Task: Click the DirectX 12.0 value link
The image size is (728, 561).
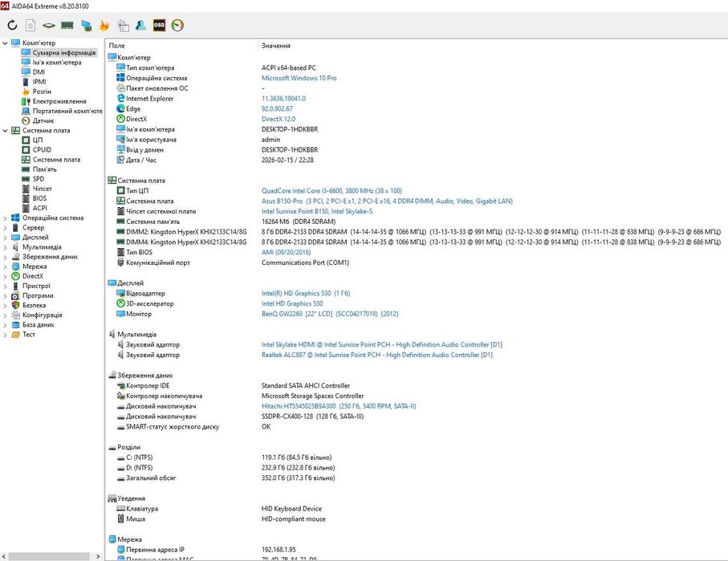Action: coord(278,119)
